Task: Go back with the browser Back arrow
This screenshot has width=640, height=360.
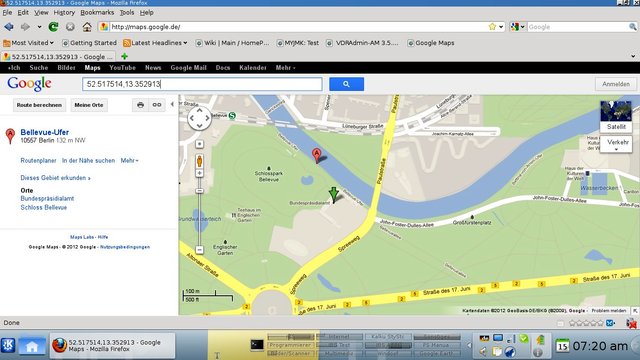Action: point(9,27)
